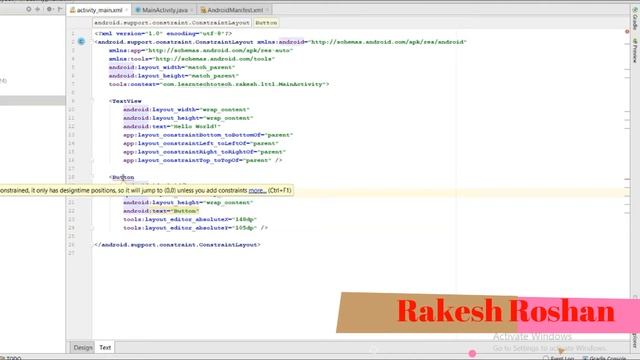Click the tools:context MainActivity line
This screenshot has width=640, height=360.
pyautogui.click(x=219, y=84)
